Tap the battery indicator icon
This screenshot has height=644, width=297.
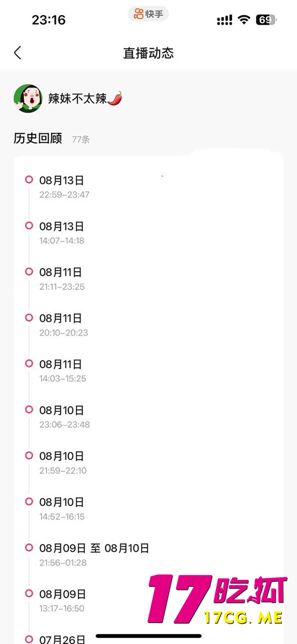(x=266, y=20)
